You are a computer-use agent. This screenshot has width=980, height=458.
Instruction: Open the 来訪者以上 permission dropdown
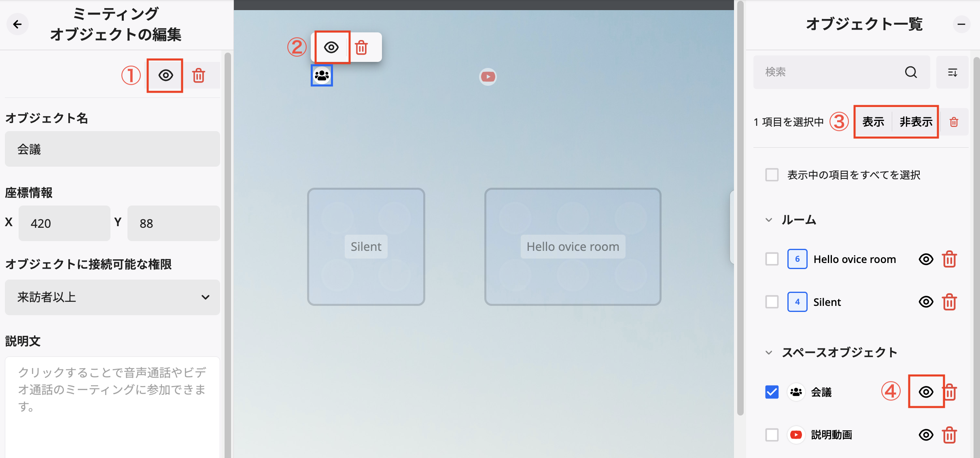click(x=112, y=297)
